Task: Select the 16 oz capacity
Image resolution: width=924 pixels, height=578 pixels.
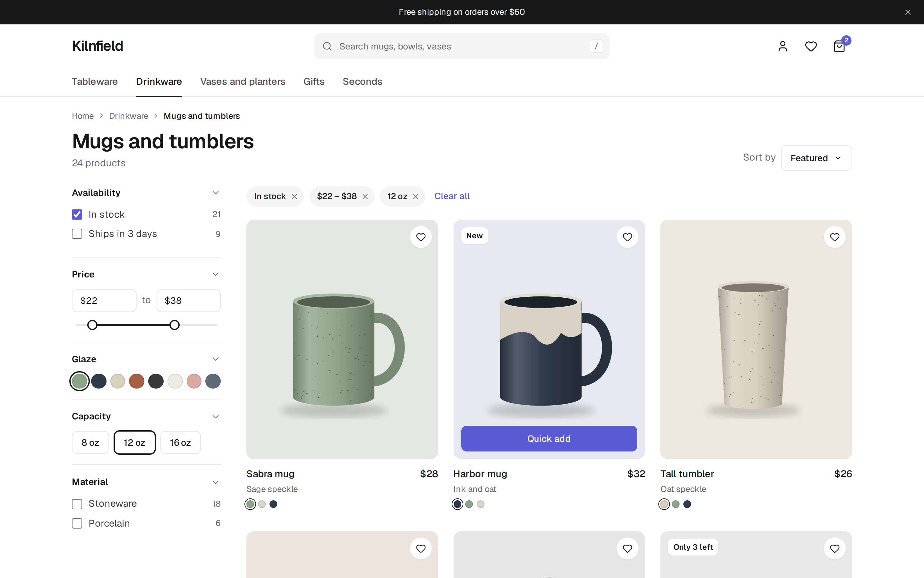Action: tap(180, 443)
